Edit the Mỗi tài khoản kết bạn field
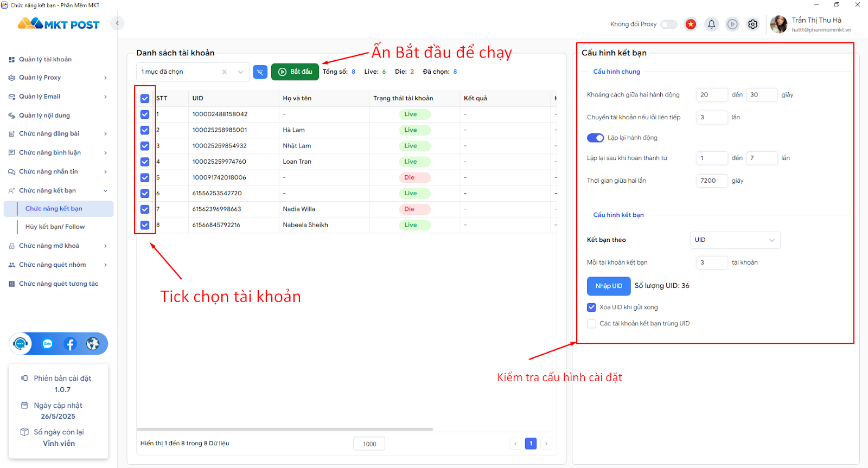This screenshot has width=868, height=468. [712, 263]
